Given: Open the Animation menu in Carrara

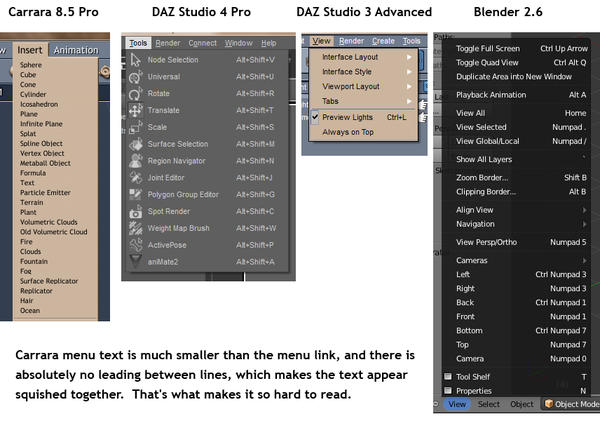Looking at the screenshot, I should click(x=76, y=50).
